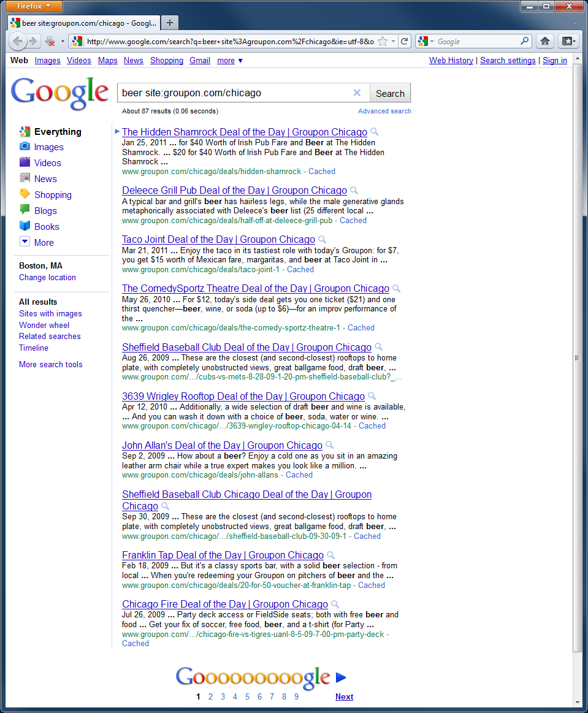
Task: Preview the Deleece Grill Pub result magnifier
Action: pos(354,190)
